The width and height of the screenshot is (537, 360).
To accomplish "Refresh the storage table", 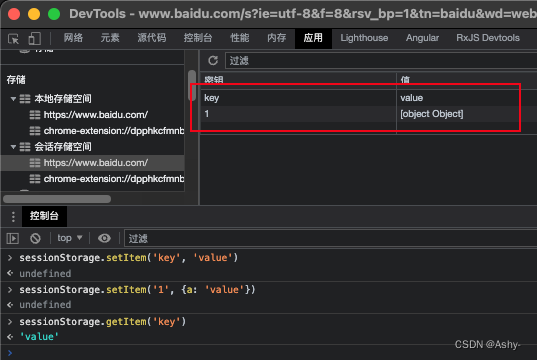I will click(x=213, y=61).
